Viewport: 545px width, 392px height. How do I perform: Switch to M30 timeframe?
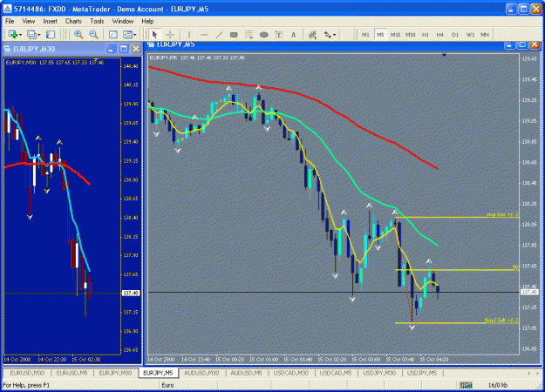[411, 35]
